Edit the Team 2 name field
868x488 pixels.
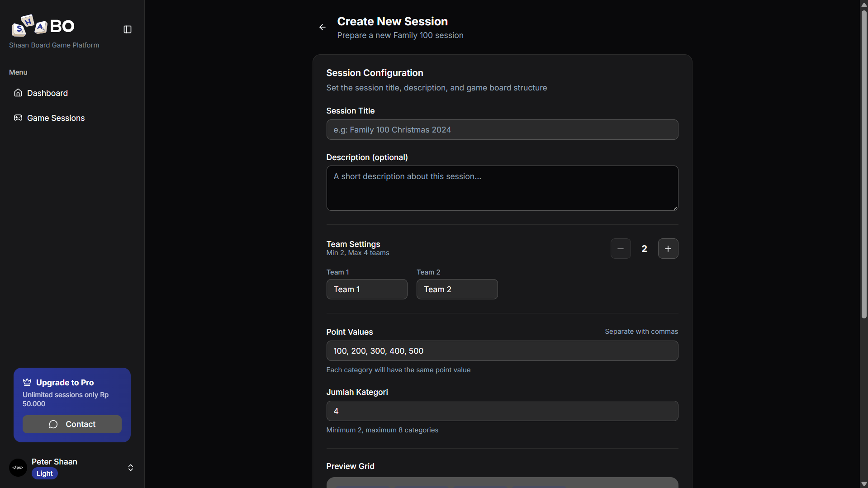[x=456, y=289]
